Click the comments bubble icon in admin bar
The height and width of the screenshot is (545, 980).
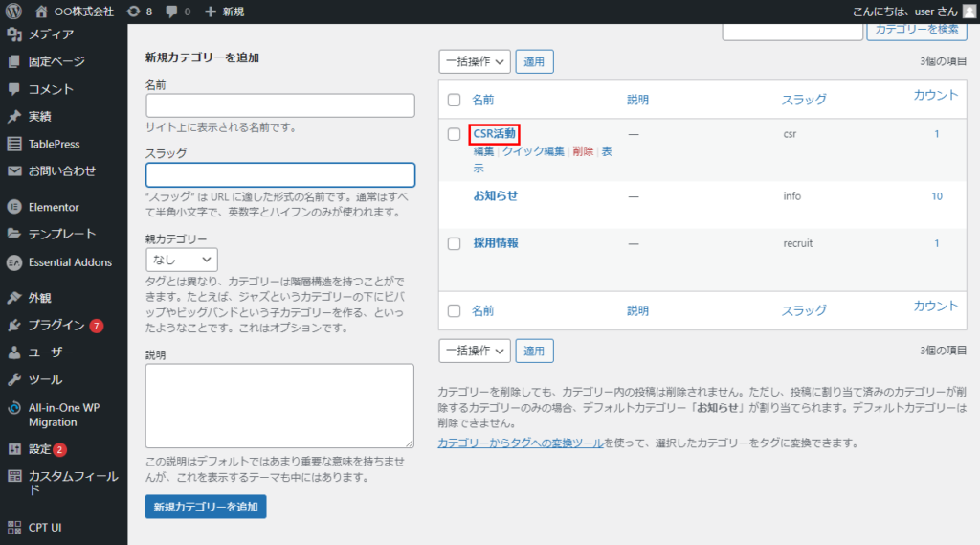click(x=170, y=11)
